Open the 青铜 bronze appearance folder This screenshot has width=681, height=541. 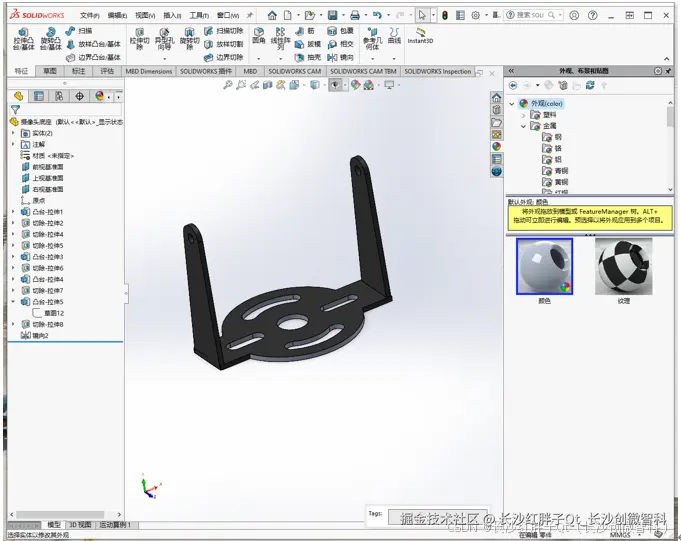pos(555,171)
